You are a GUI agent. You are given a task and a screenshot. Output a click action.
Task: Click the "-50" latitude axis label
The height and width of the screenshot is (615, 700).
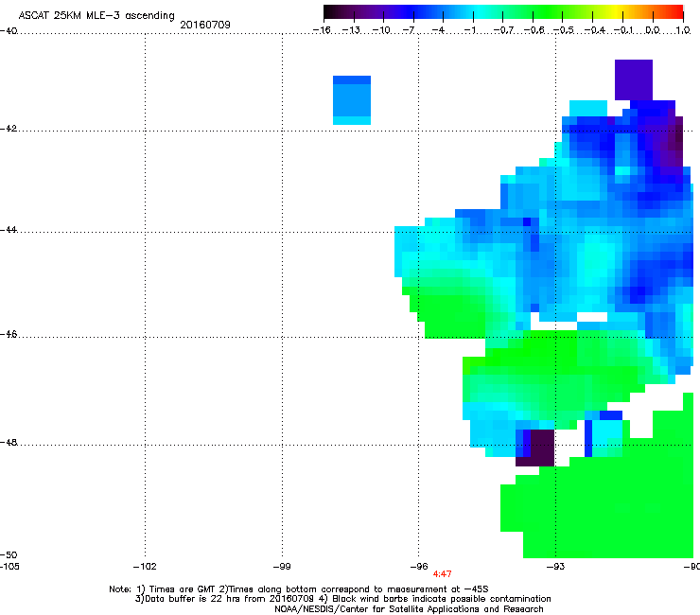(8, 554)
